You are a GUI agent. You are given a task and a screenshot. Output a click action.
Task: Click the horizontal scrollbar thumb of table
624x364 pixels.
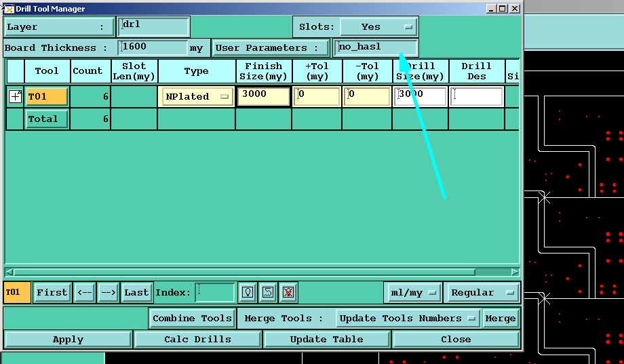(244, 272)
